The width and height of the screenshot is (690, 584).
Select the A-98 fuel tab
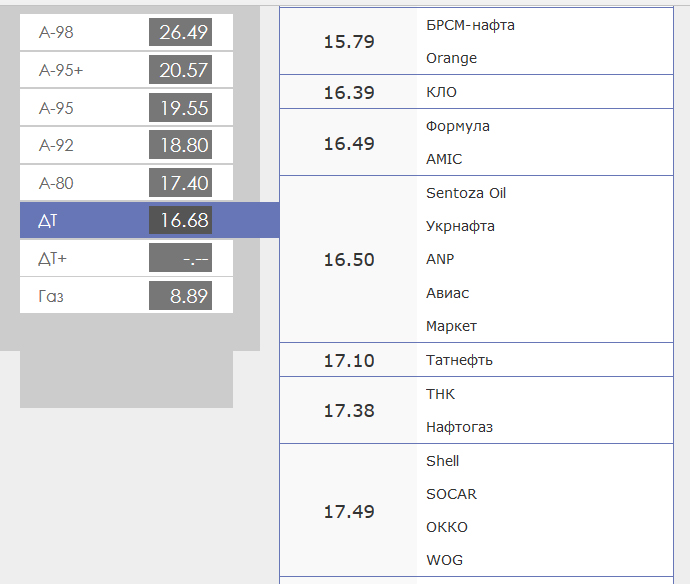[126, 32]
